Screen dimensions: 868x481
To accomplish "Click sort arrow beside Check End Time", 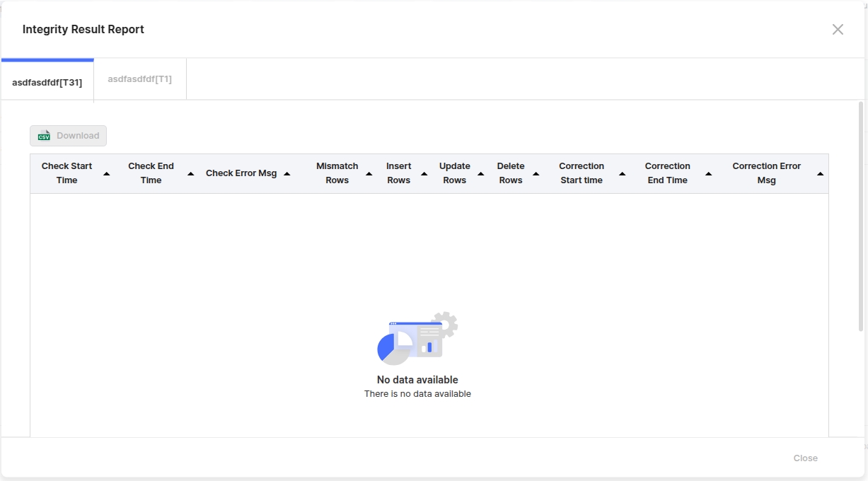I will pyautogui.click(x=190, y=173).
